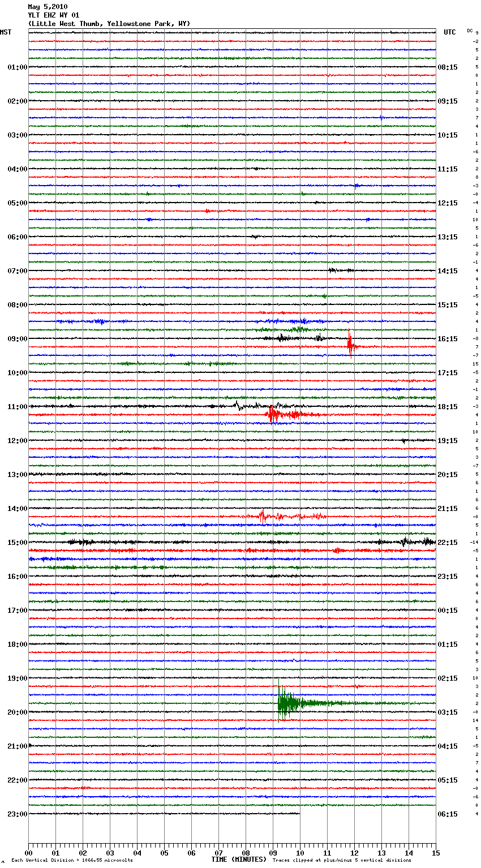The height and width of the screenshot is (868, 481).
Task: Click the 15 minute axis tick label
Action: [436, 853]
